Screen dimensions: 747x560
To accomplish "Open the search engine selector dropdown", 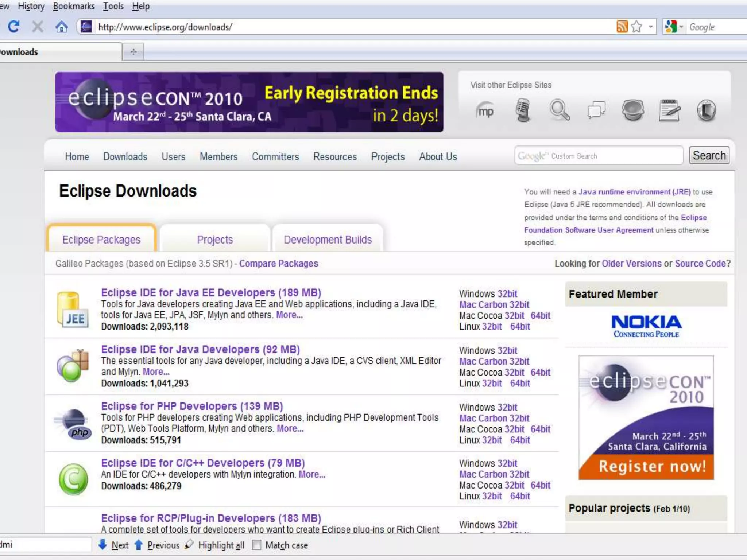I will 681,27.
